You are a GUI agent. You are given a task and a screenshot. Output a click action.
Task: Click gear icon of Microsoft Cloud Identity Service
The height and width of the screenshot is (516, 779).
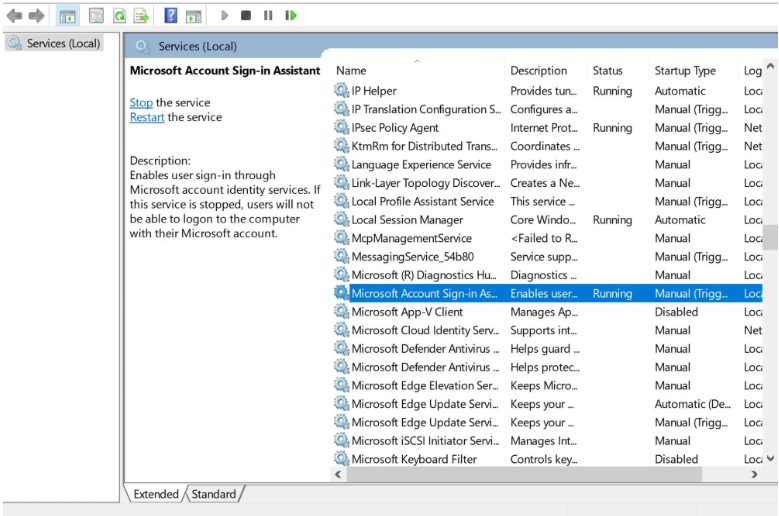click(x=341, y=330)
